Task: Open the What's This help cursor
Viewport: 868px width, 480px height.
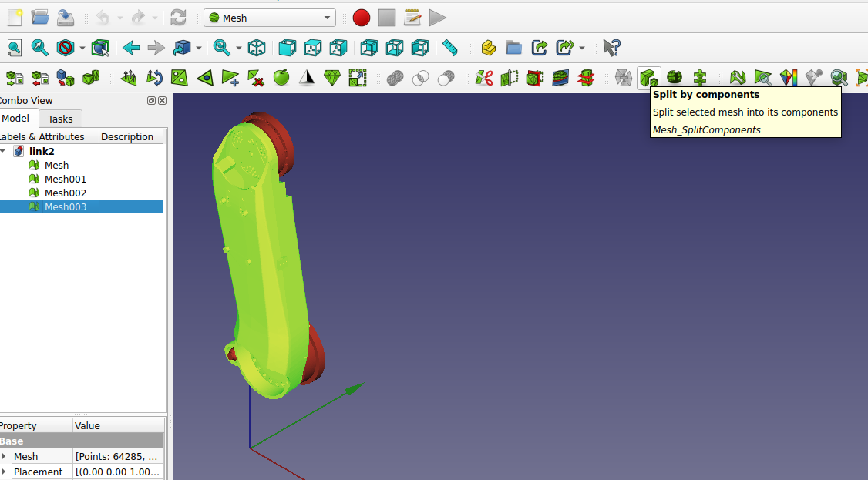Action: 611,48
